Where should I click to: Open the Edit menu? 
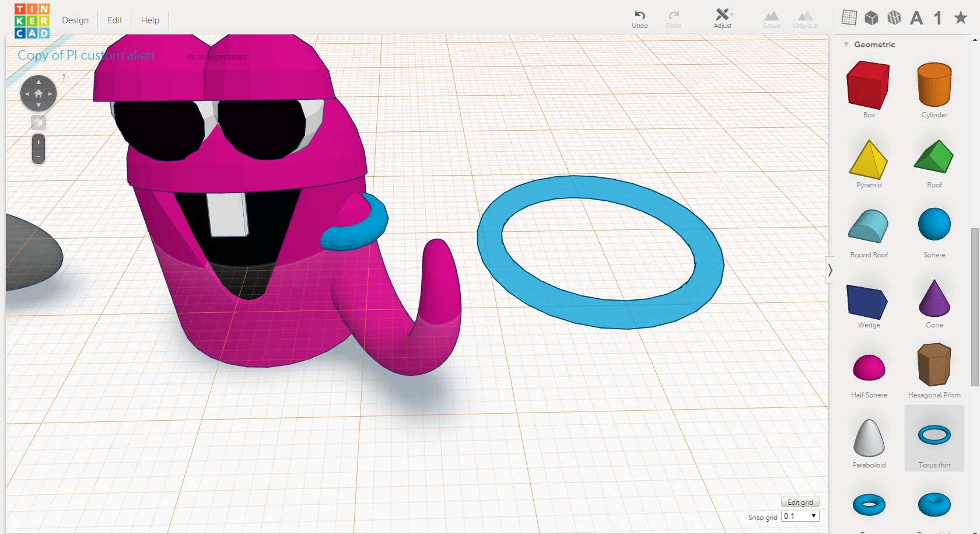tap(115, 20)
